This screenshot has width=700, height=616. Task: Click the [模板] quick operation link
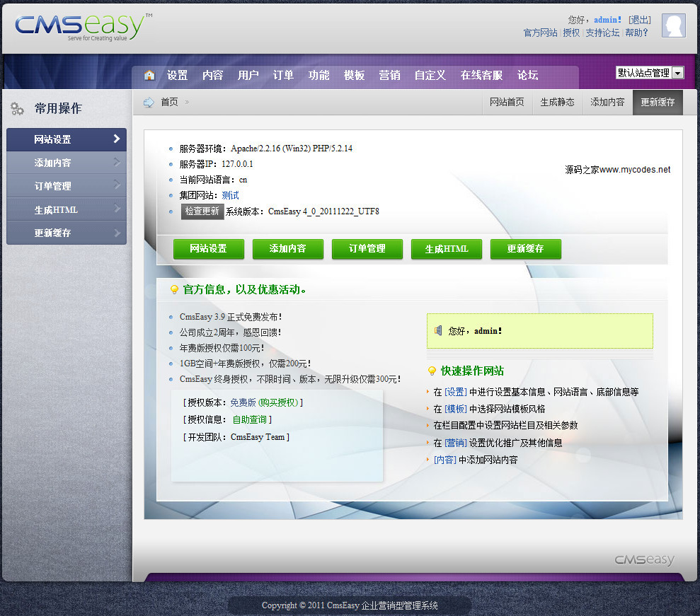pyautogui.click(x=456, y=409)
